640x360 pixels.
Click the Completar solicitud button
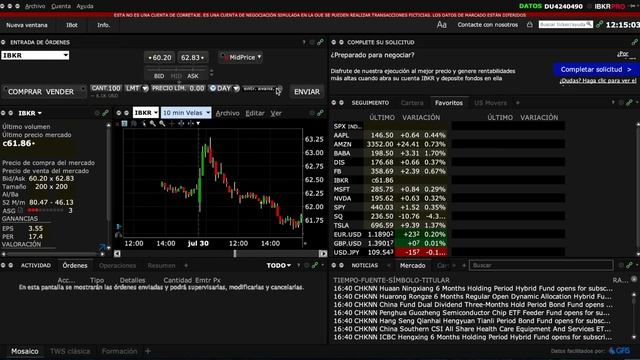click(596, 69)
